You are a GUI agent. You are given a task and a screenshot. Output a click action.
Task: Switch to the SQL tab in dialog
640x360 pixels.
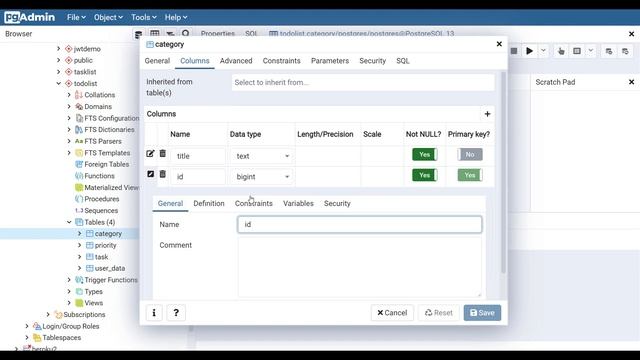pyautogui.click(x=402, y=61)
